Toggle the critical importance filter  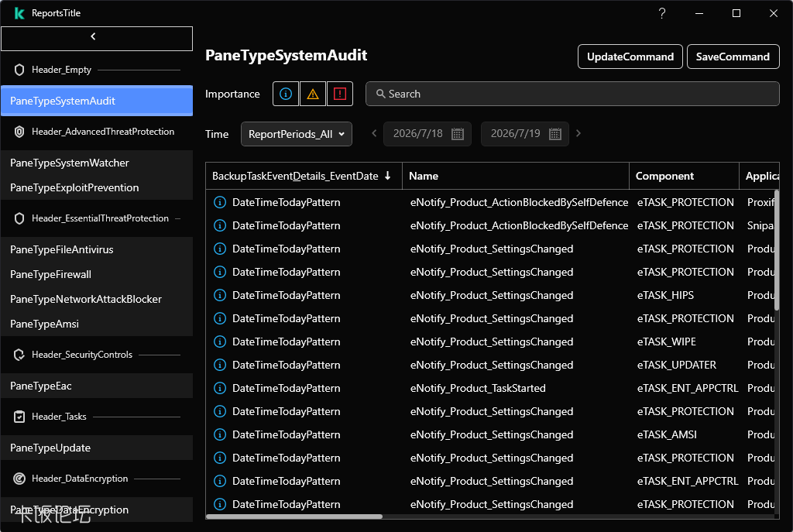tap(340, 94)
